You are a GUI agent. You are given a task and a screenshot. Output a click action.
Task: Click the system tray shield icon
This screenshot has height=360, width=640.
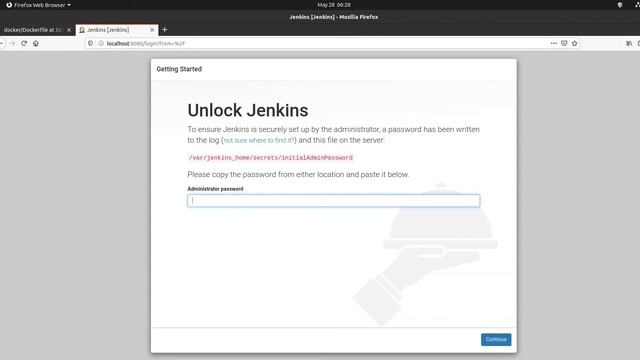coord(620,5)
